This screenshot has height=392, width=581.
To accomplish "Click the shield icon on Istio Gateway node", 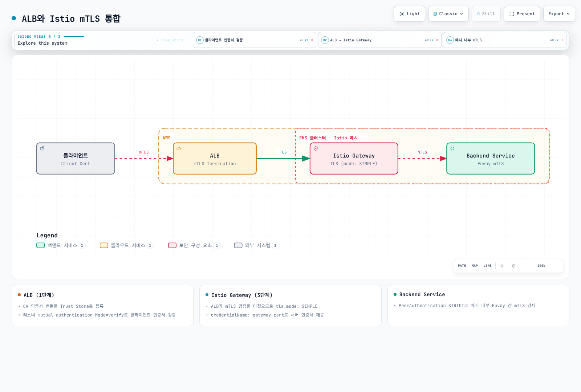I will pyautogui.click(x=316, y=148).
